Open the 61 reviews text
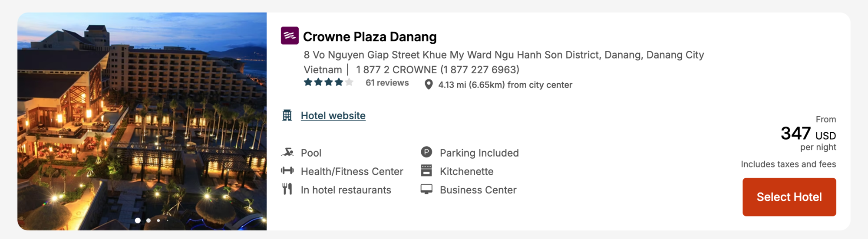 (387, 83)
